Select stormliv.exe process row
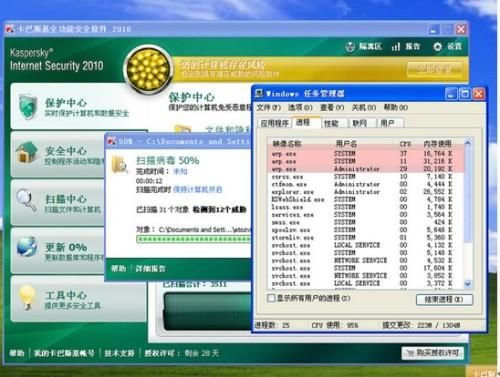The width and height of the screenshot is (500, 377). click(x=366, y=238)
